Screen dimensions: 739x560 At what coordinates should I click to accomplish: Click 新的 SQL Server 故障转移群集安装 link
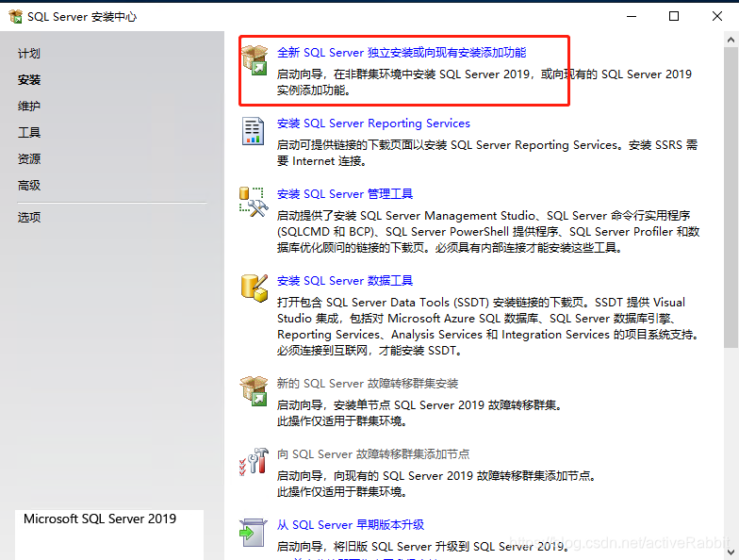[368, 383]
